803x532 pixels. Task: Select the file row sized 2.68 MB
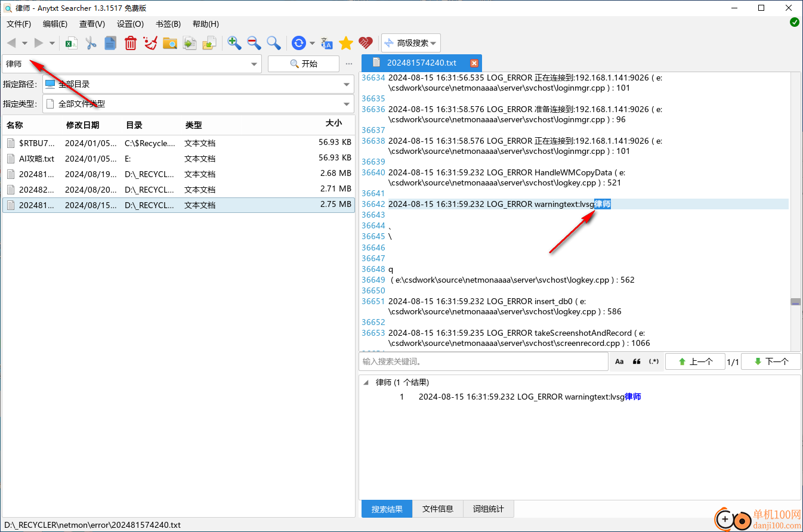(178, 174)
